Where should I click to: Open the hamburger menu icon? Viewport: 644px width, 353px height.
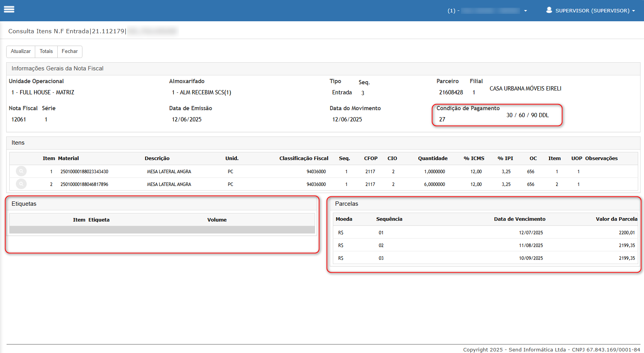pyautogui.click(x=9, y=9)
